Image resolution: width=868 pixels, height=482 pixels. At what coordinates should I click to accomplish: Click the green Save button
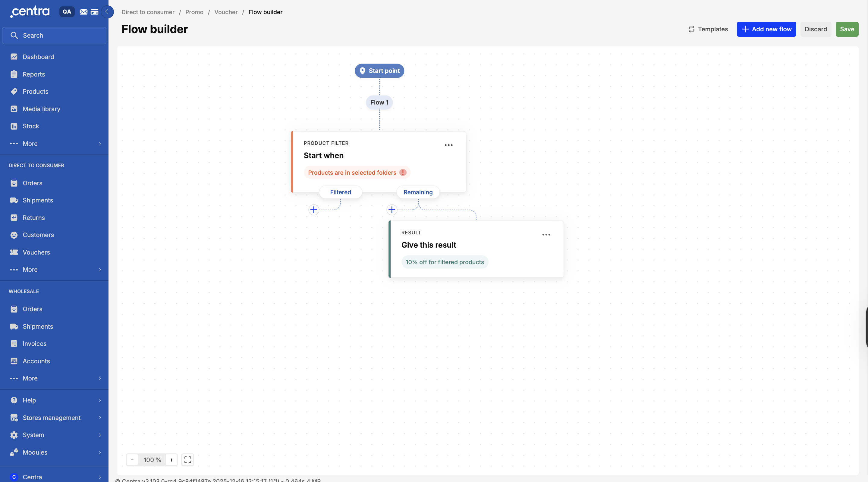[x=847, y=29]
